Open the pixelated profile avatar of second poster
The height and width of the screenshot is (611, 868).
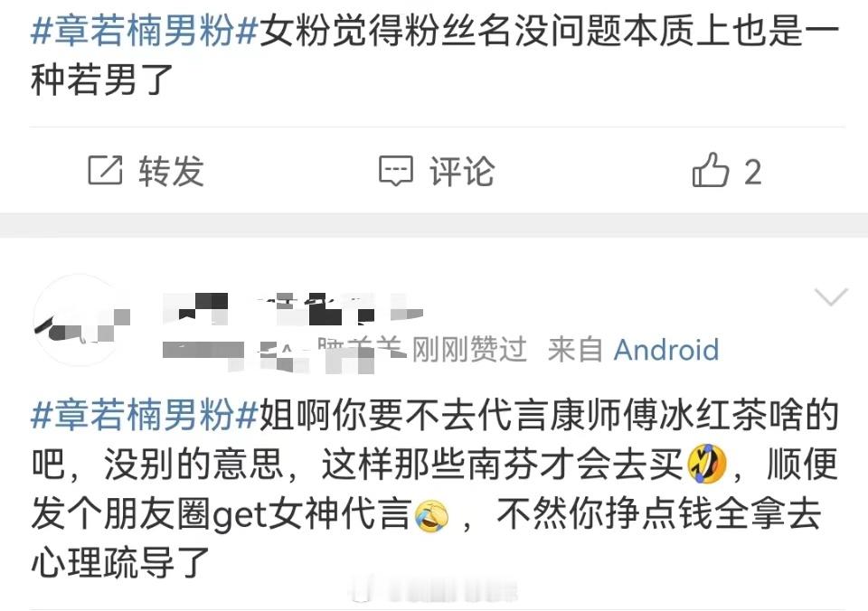(81, 320)
